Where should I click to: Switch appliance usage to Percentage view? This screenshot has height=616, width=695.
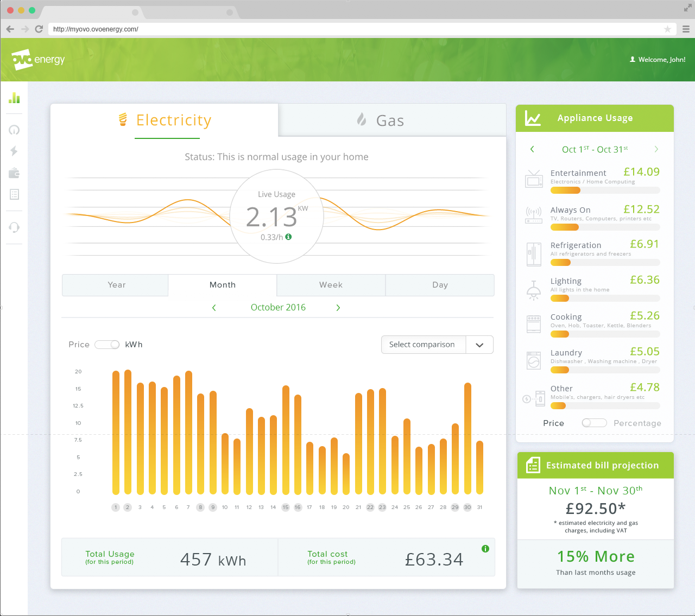click(x=594, y=423)
